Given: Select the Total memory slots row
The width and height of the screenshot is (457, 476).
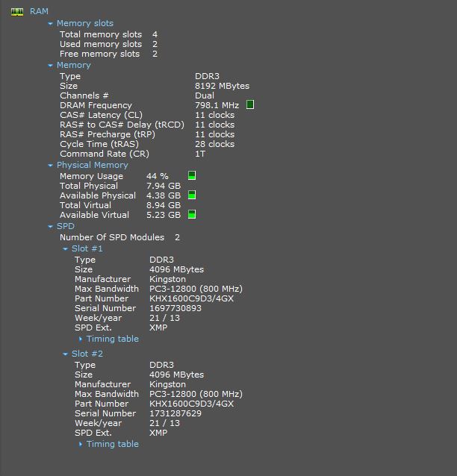Looking at the screenshot, I should (108, 34).
